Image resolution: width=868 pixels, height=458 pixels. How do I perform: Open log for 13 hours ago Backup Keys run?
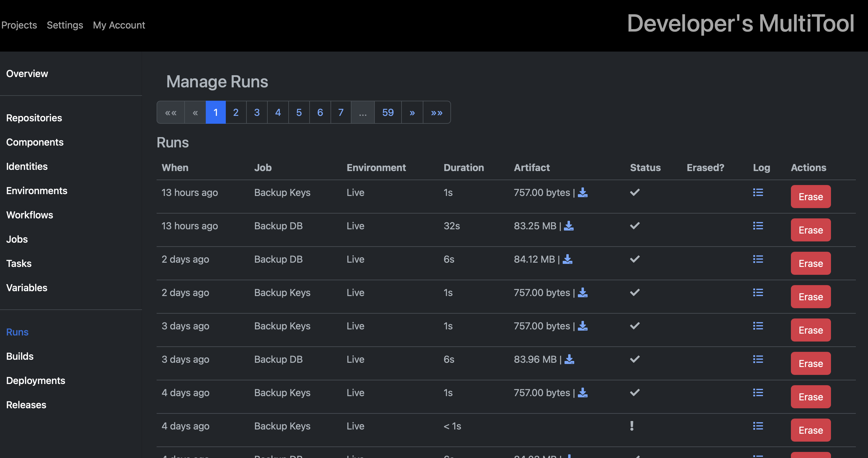pyautogui.click(x=758, y=192)
